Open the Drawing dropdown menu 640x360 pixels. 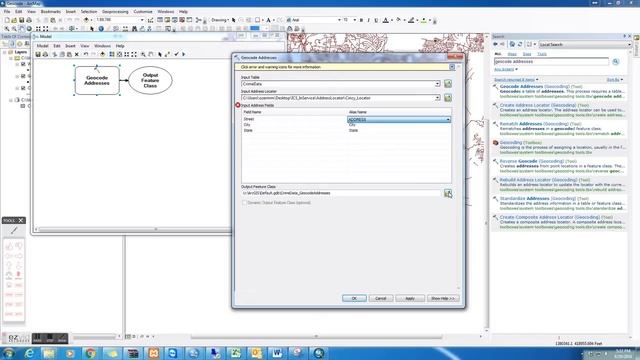pos(220,20)
